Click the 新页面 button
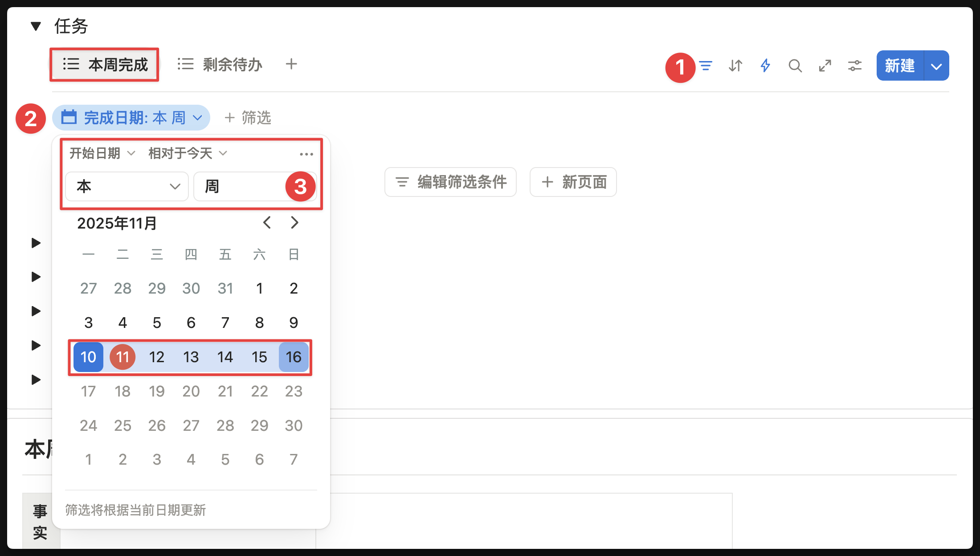This screenshot has height=556, width=980. tap(573, 182)
